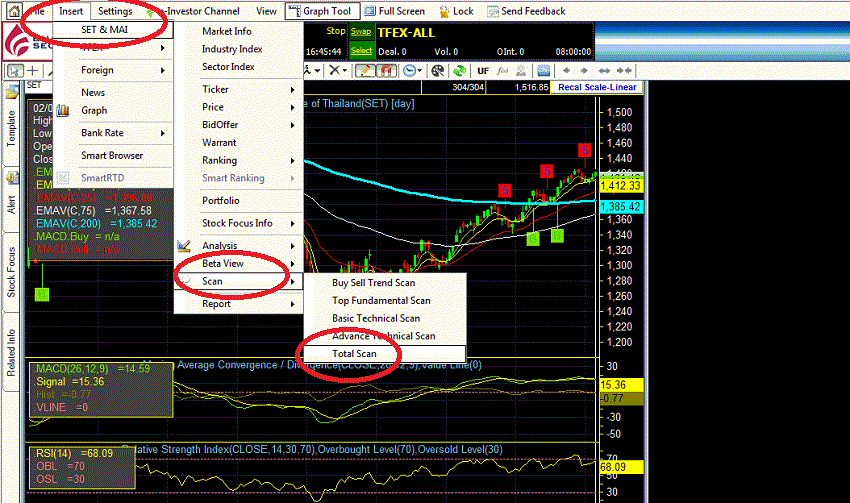This screenshot has height=503, width=850.
Task: Expand the Stock Focus Info submenu
Action: (x=239, y=223)
